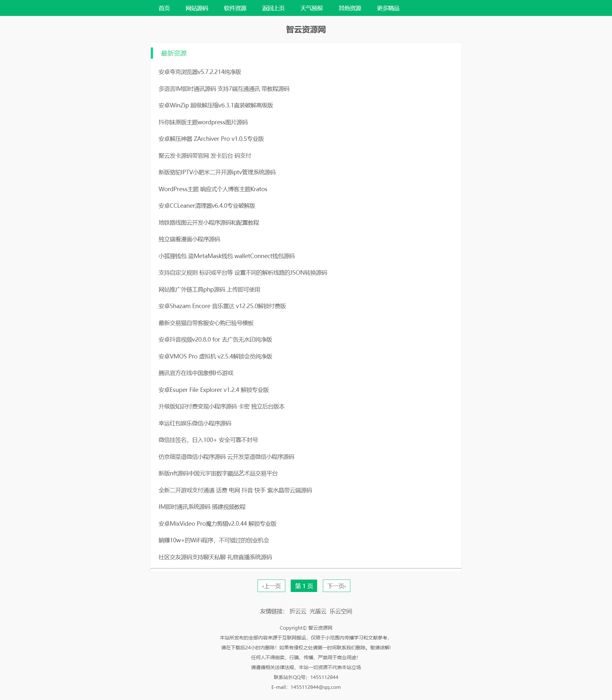
Task: Select 软件源码 in the top navigation
Action: [x=235, y=8]
